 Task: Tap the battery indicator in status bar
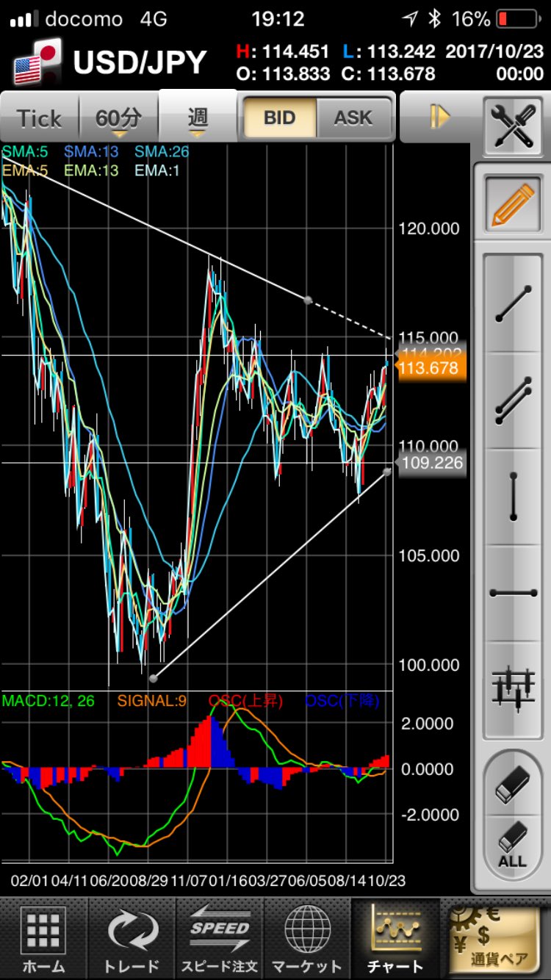point(517,19)
